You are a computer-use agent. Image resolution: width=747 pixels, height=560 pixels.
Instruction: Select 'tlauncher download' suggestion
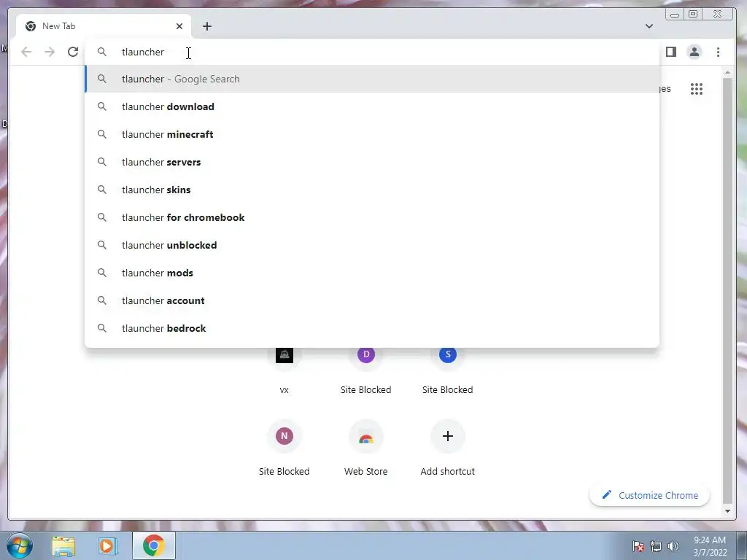coord(372,106)
